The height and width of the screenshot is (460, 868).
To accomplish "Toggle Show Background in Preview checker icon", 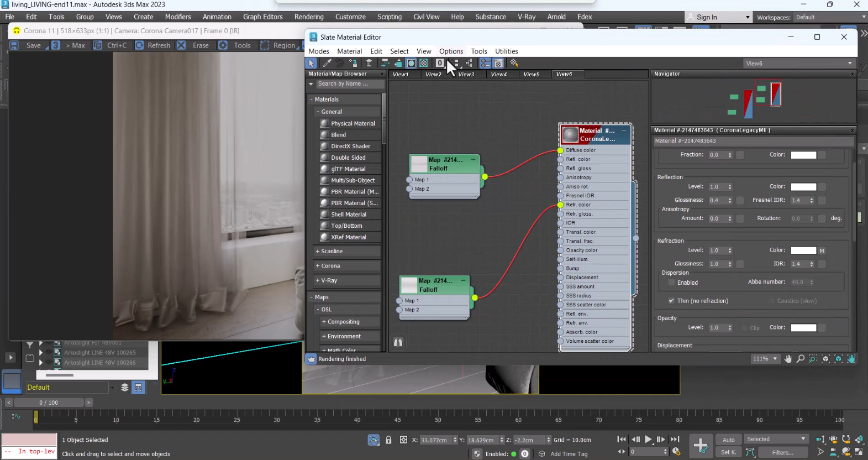I will coord(424,63).
